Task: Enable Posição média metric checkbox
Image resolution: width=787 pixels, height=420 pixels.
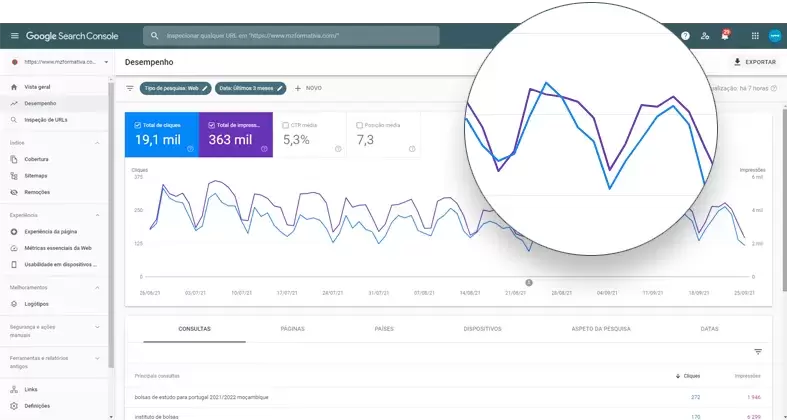Action: (x=359, y=125)
